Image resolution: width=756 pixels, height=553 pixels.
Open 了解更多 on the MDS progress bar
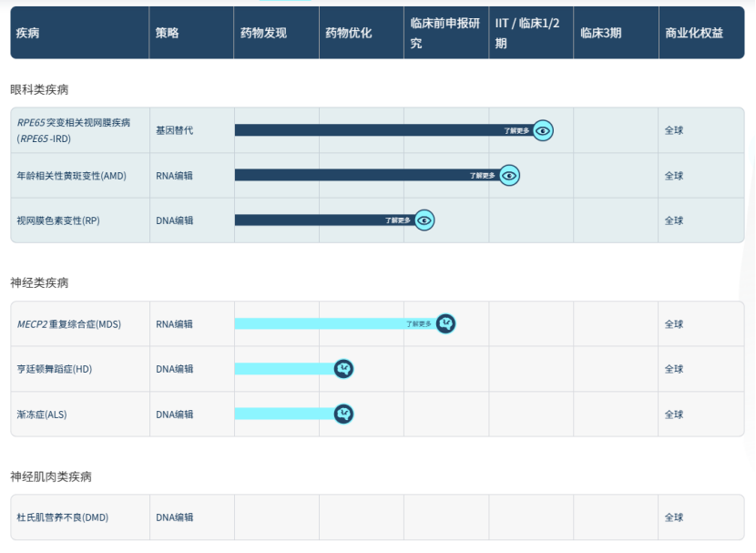pos(419,323)
